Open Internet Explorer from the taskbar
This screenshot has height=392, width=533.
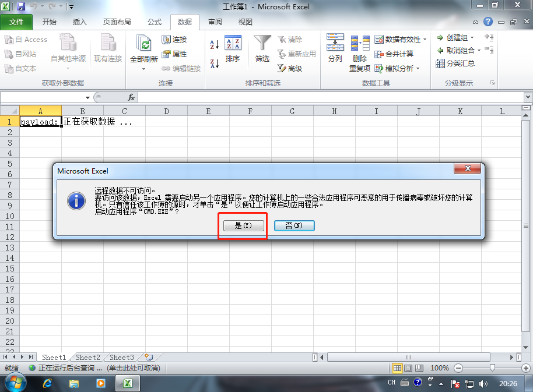coord(47,383)
